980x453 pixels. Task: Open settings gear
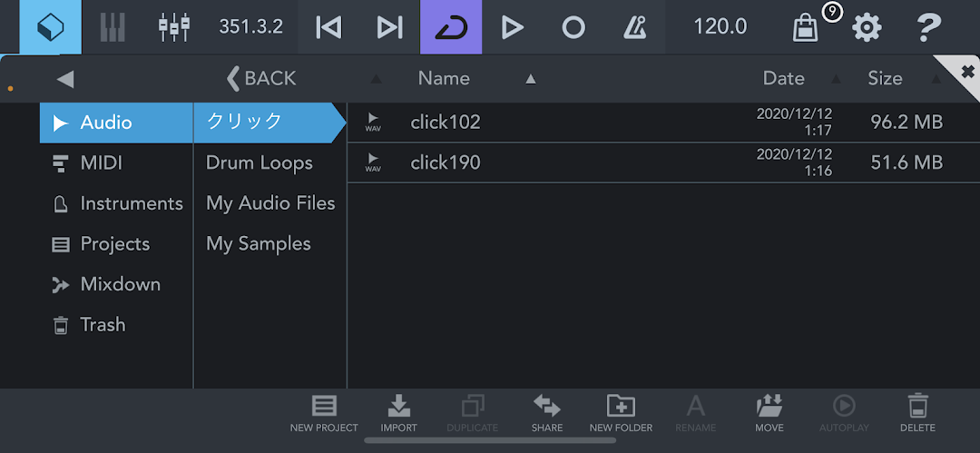pos(867,27)
